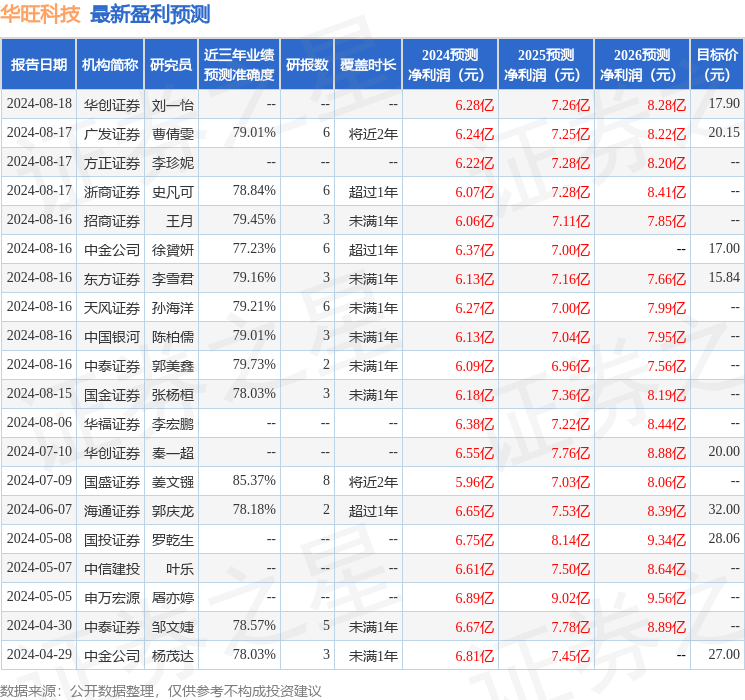This screenshot has width=745, height=700.
Task: Click 2026 forecast 8.41亿
Action: [x=666, y=192]
